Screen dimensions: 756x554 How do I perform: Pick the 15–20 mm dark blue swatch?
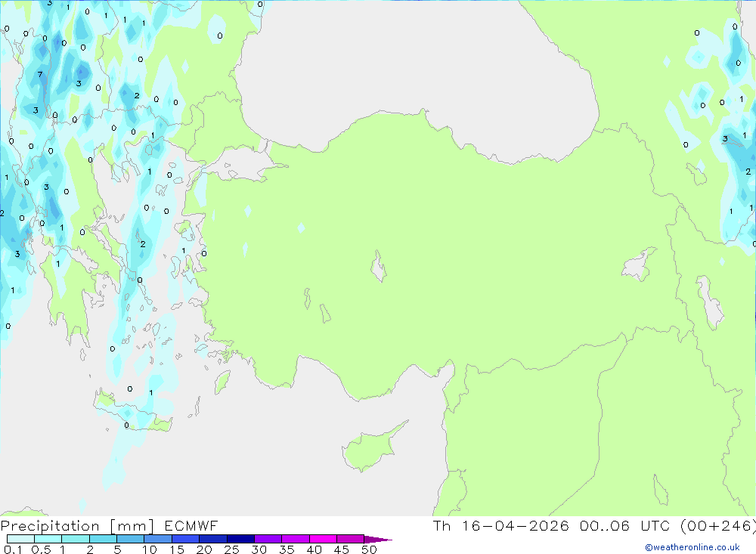(185, 539)
